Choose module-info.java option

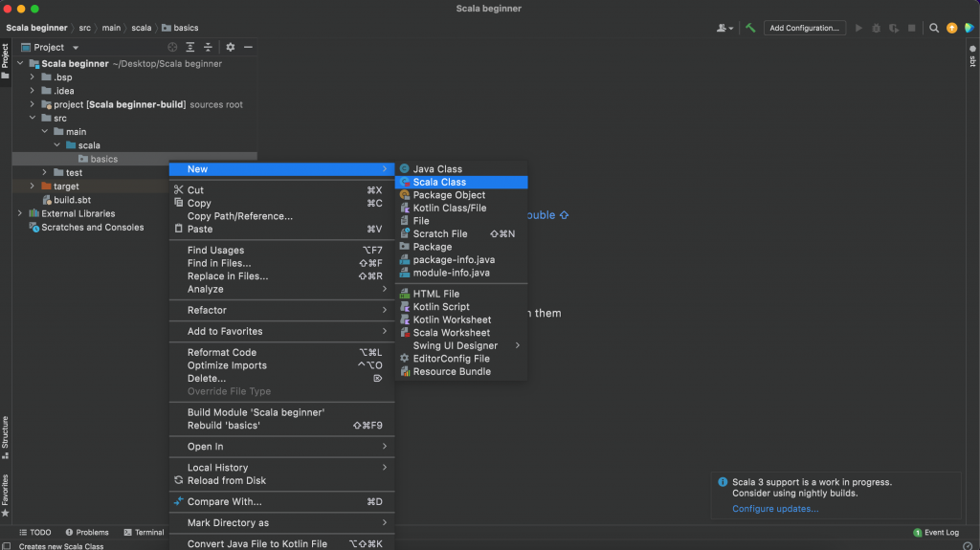point(461,273)
